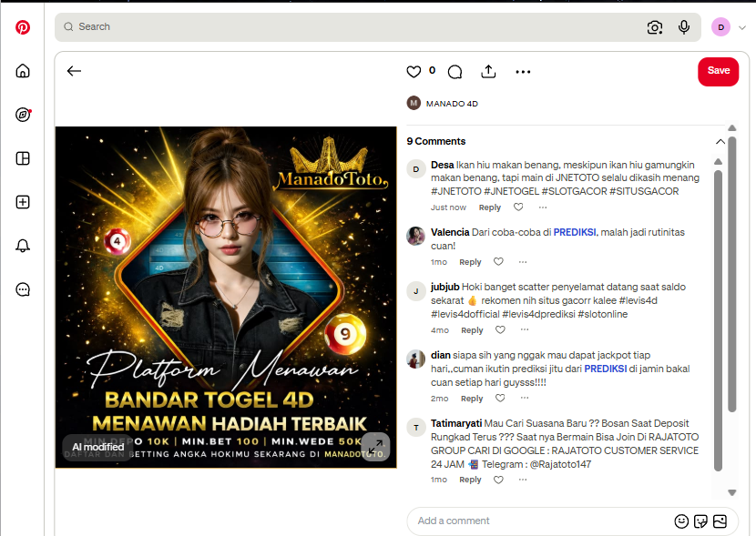Open Desa's username link
This screenshot has height=536, width=756.
(442, 165)
